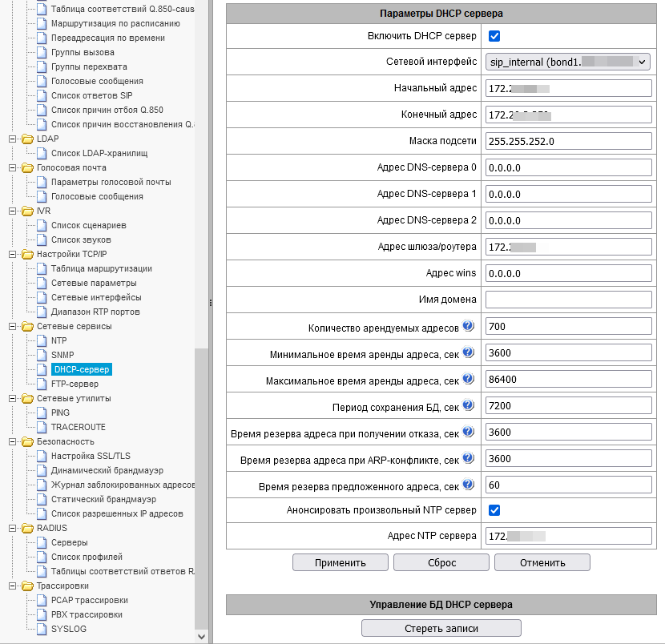This screenshot has width=665, height=644.
Task: Focus the Количество арендуемых адресов field
Action: [x=568, y=326]
